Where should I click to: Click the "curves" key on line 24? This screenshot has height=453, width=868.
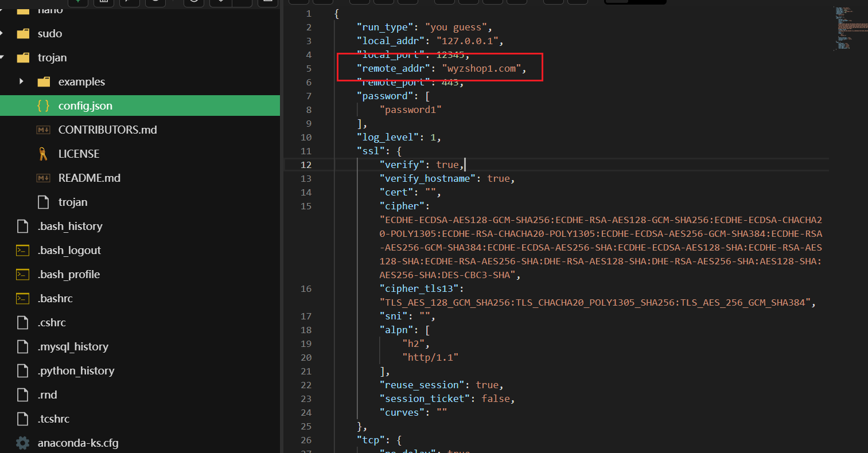click(x=402, y=412)
